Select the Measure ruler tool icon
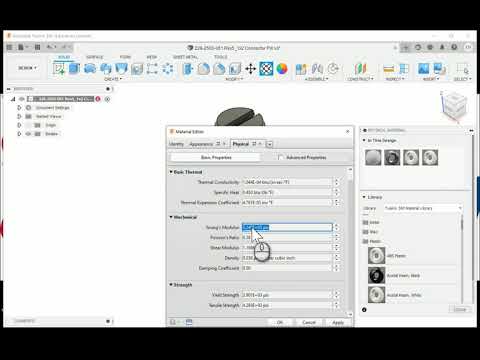The image size is (480, 360). click(389, 69)
